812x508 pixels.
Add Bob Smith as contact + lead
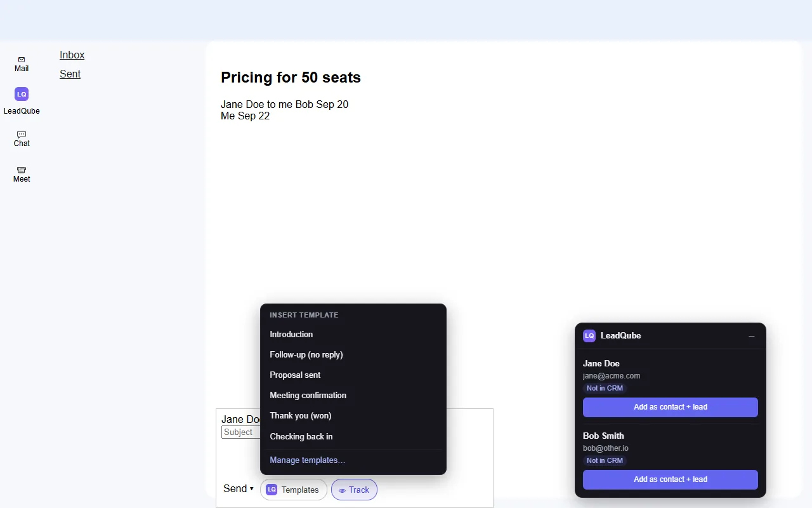pos(671,479)
